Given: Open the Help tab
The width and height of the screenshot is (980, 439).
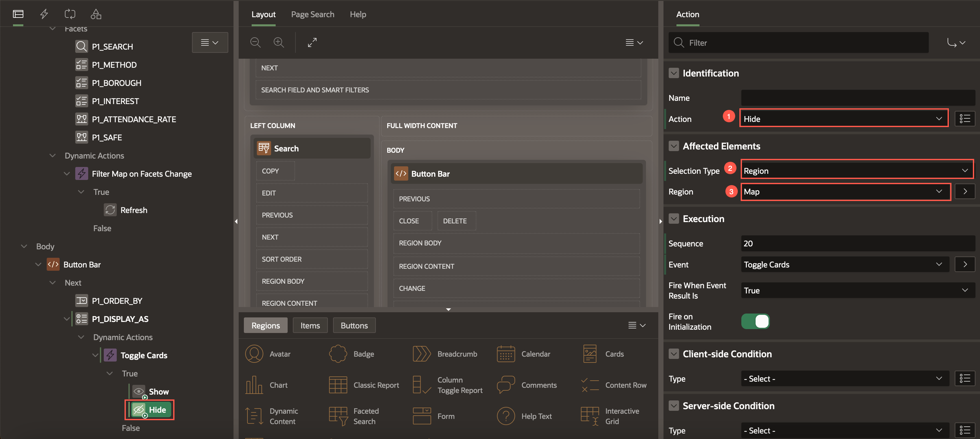Looking at the screenshot, I should (x=358, y=14).
